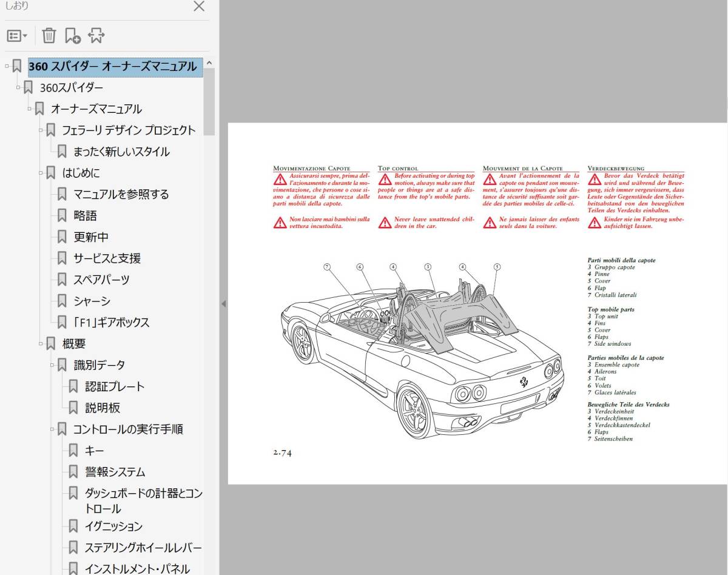Screen dimensions: 728x575
Task: Open the 360スパイダー bookmark
Action: point(72,88)
